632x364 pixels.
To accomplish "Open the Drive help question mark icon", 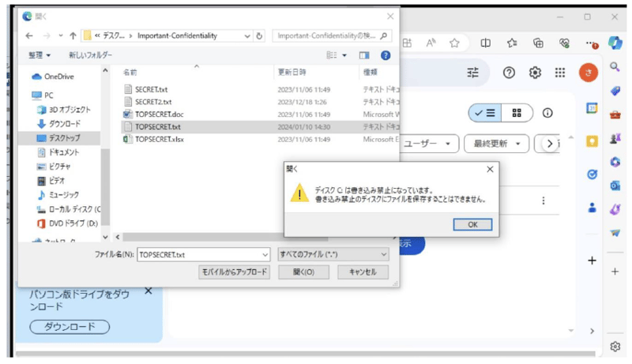I will point(510,73).
